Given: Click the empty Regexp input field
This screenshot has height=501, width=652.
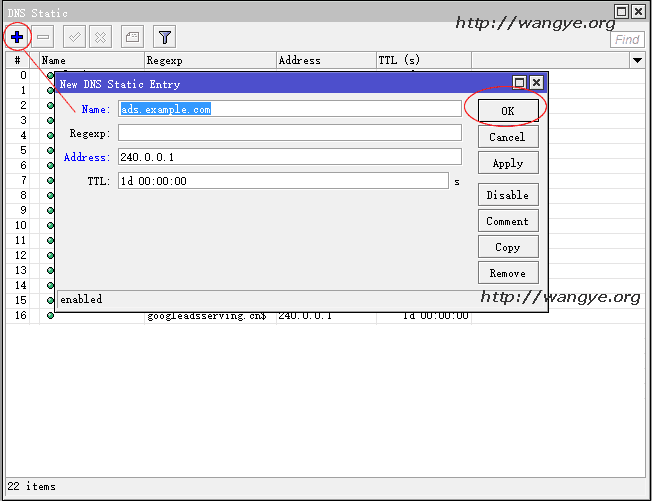Looking at the screenshot, I should click(x=290, y=133).
